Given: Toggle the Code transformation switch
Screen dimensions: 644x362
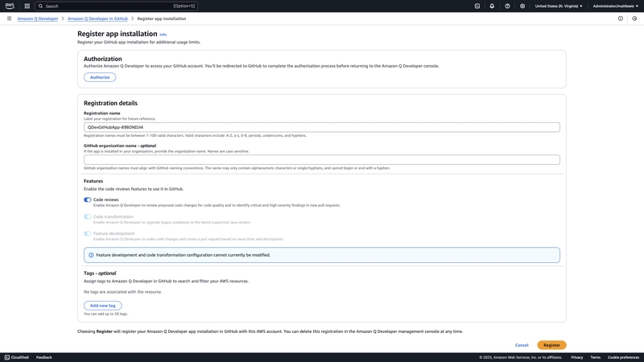Looking at the screenshot, I should coord(88,216).
